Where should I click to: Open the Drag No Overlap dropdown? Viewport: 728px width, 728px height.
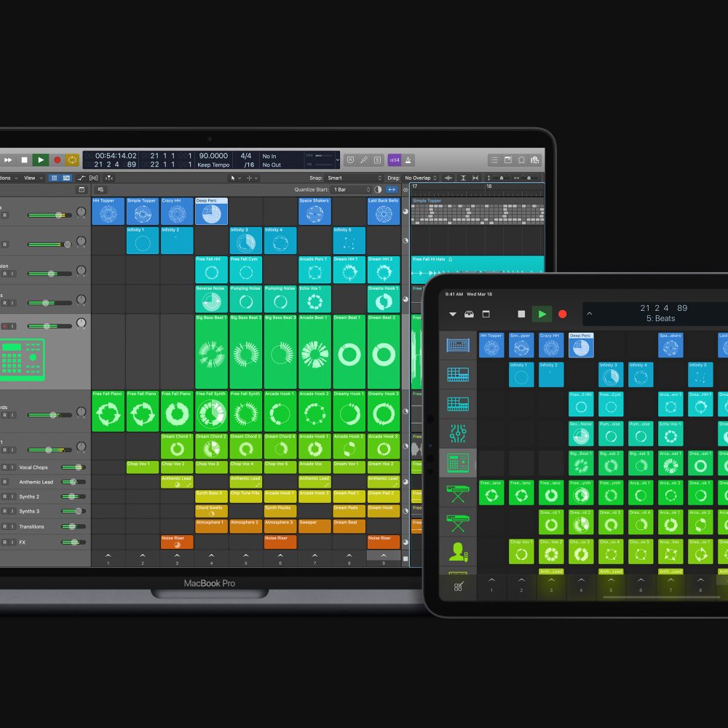[422, 178]
